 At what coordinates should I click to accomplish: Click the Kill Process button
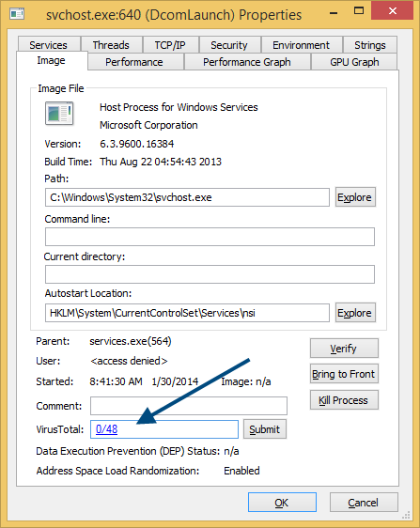344,400
